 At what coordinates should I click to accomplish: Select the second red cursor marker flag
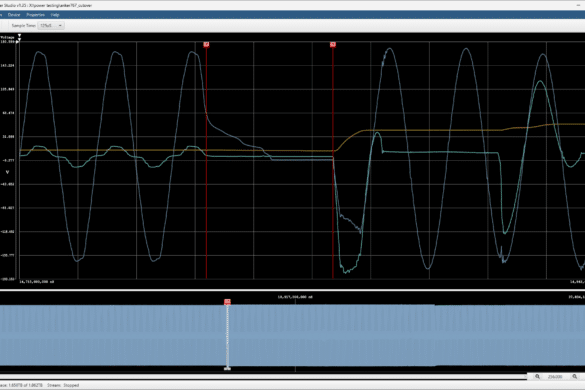click(x=333, y=45)
